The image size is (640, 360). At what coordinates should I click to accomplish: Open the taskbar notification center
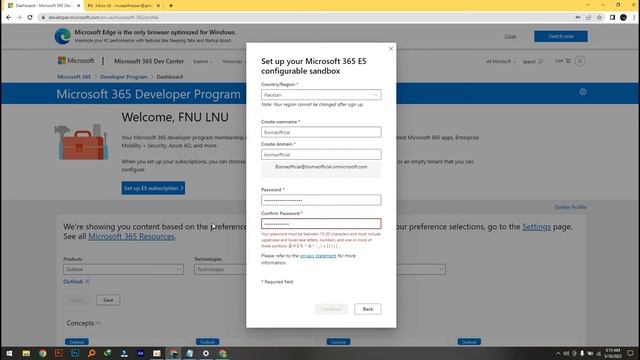[x=631, y=353]
